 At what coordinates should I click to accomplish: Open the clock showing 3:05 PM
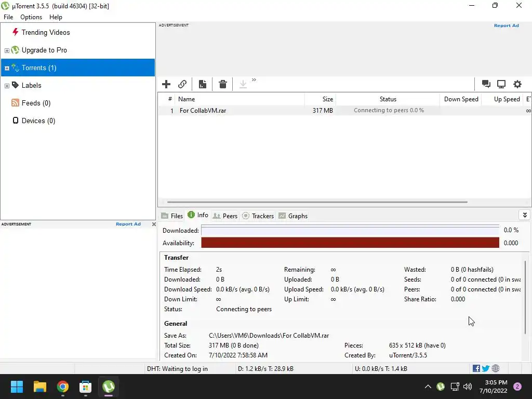click(494, 387)
